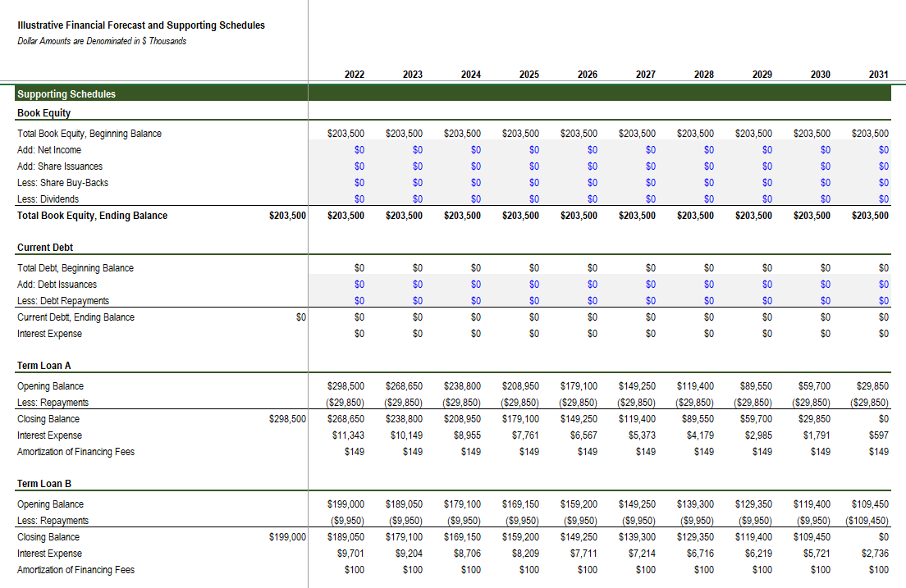Click Term Loan A interest expense $8,955

coord(468,435)
